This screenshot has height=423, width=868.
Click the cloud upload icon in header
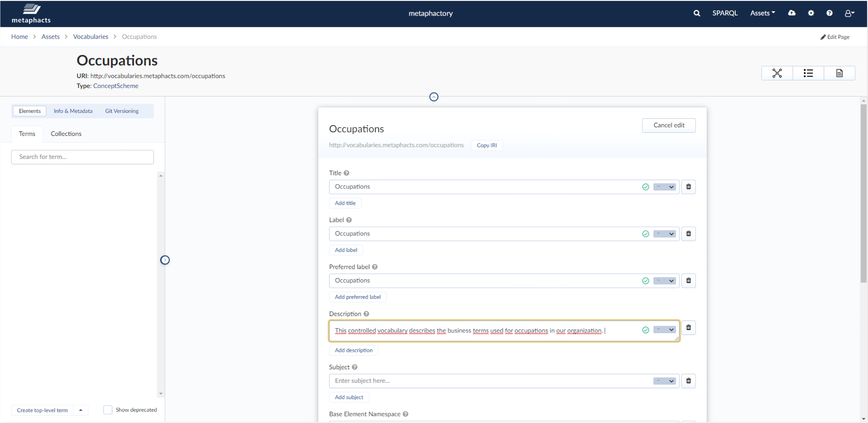pyautogui.click(x=791, y=13)
